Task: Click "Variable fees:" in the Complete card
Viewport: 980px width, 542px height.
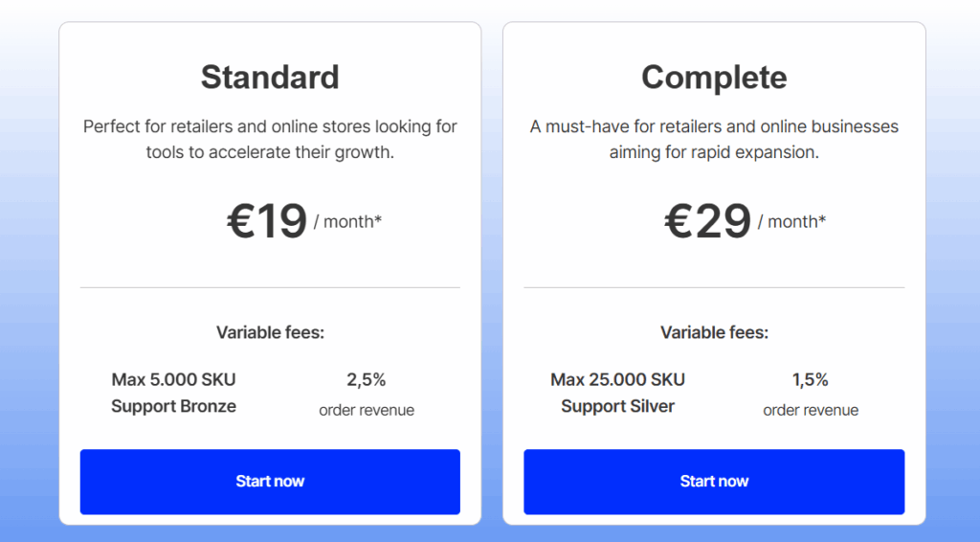Action: tap(714, 333)
